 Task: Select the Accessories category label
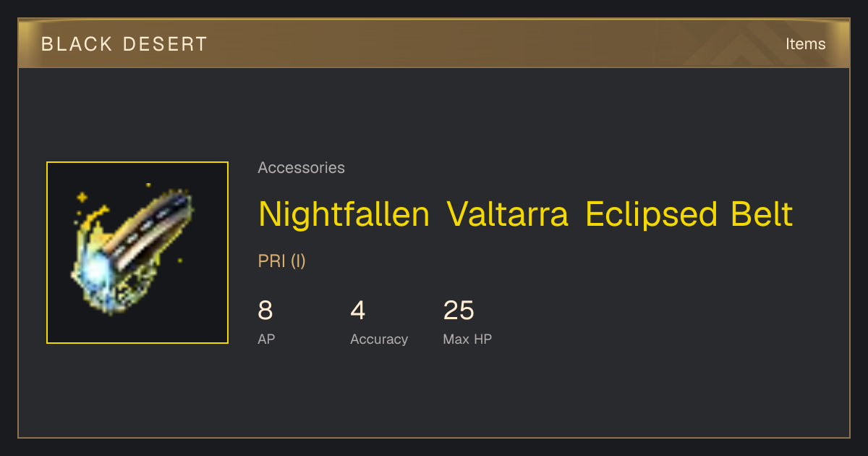(x=301, y=168)
